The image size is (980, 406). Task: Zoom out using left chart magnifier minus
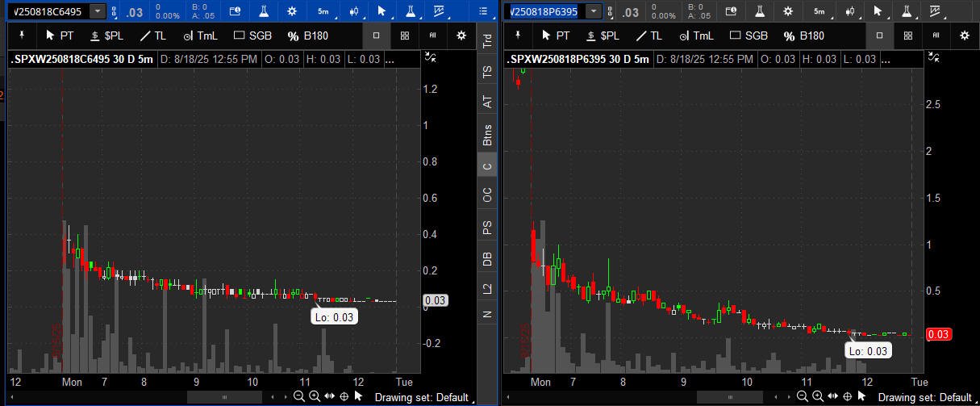(x=299, y=396)
